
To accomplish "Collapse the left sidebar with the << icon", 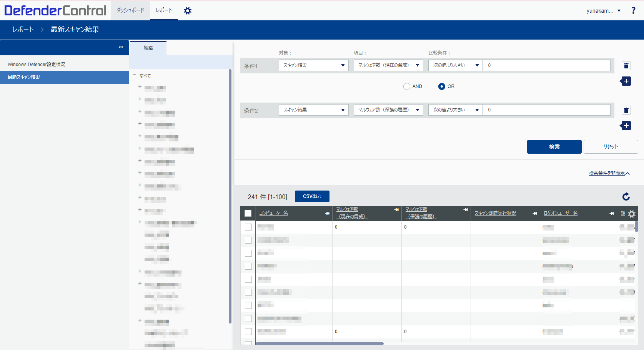I will point(121,47).
